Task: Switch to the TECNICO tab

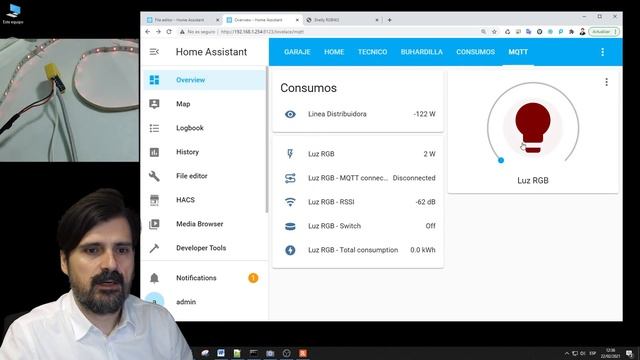Action: 372,52
